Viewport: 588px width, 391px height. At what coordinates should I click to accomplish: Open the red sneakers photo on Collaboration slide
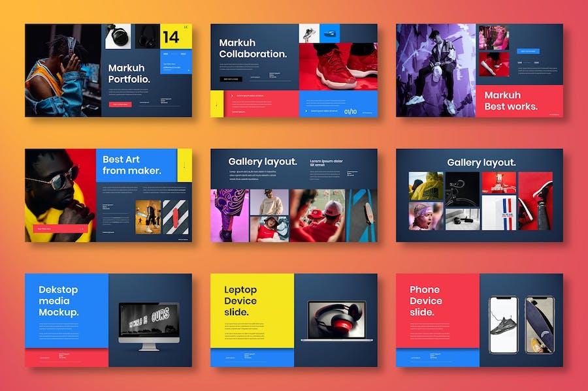[338, 66]
